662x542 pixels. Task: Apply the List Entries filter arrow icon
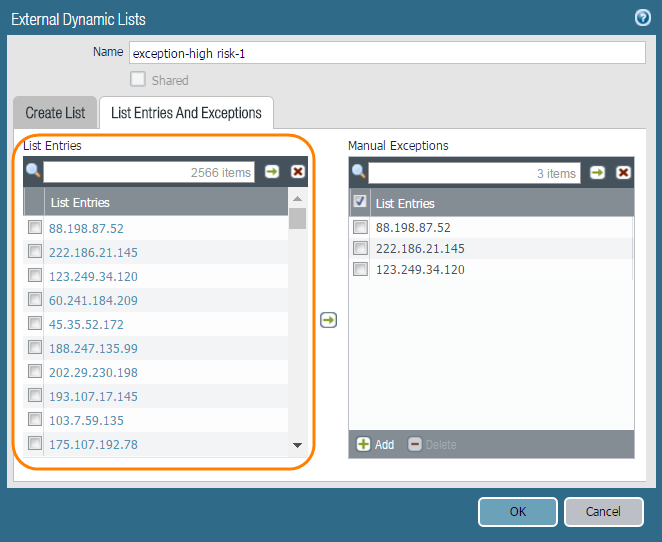[272, 172]
